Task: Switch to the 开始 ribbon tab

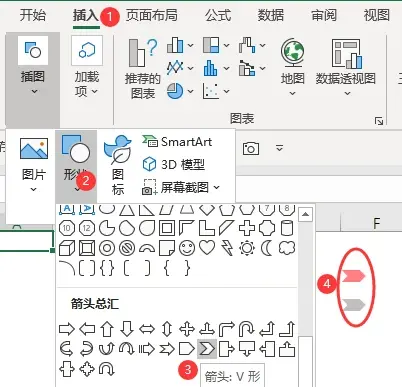Action: (33, 15)
